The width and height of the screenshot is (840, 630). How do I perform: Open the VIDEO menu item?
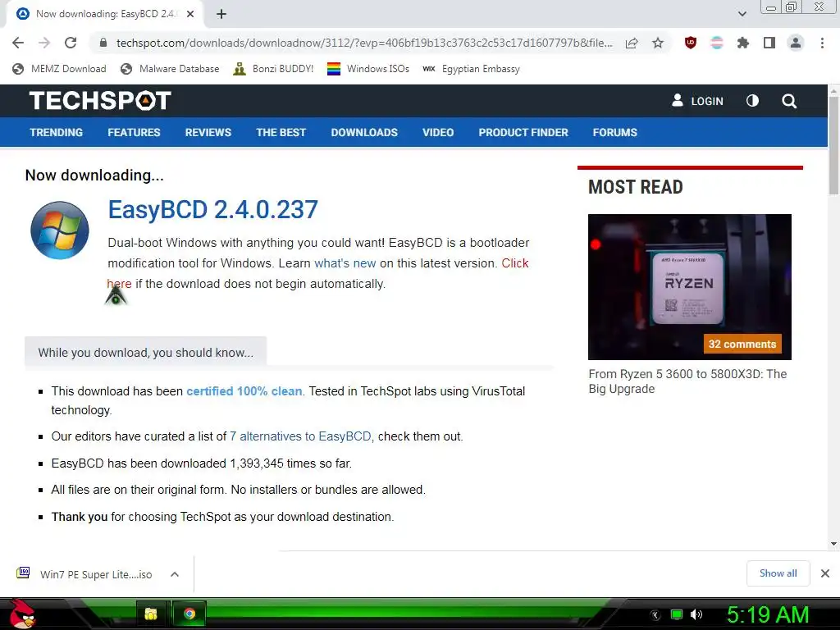[438, 132]
